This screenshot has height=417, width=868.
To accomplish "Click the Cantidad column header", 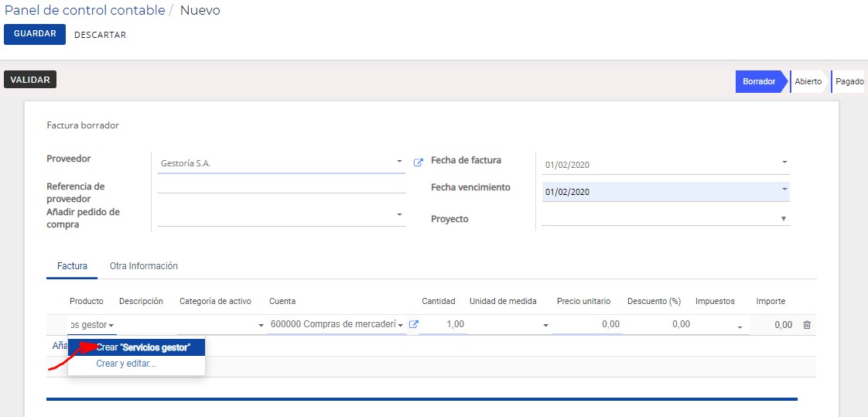I will [x=439, y=301].
